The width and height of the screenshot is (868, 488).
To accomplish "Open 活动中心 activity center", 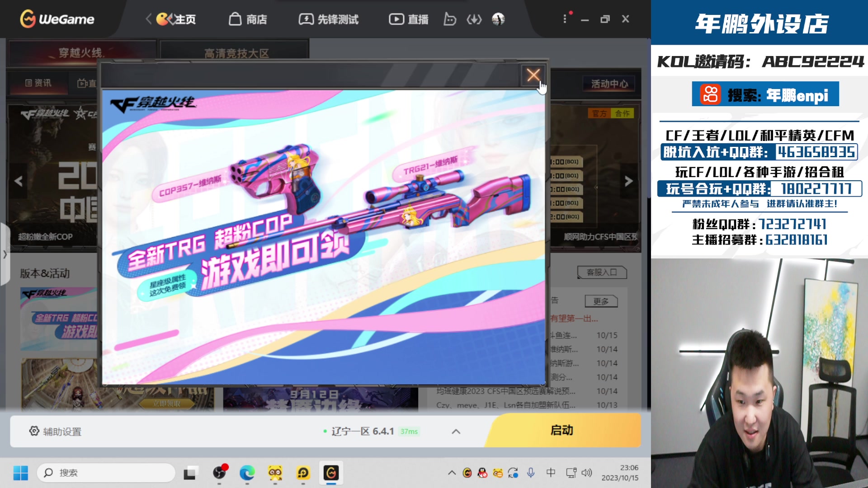I will coord(609,84).
